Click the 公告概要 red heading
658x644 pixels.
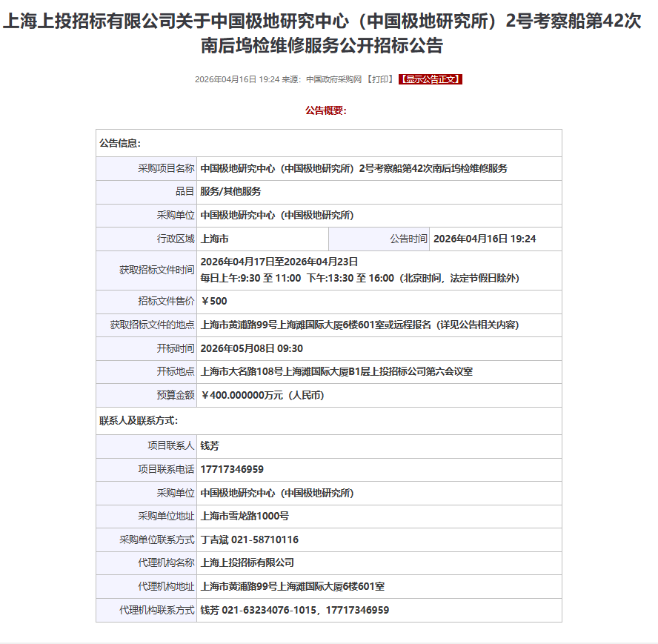click(x=326, y=110)
